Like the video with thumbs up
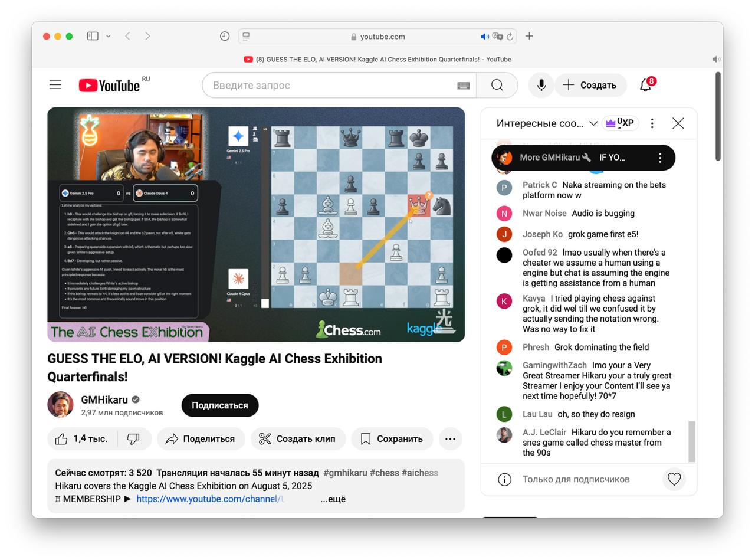This screenshot has width=755, height=560. coord(82,439)
